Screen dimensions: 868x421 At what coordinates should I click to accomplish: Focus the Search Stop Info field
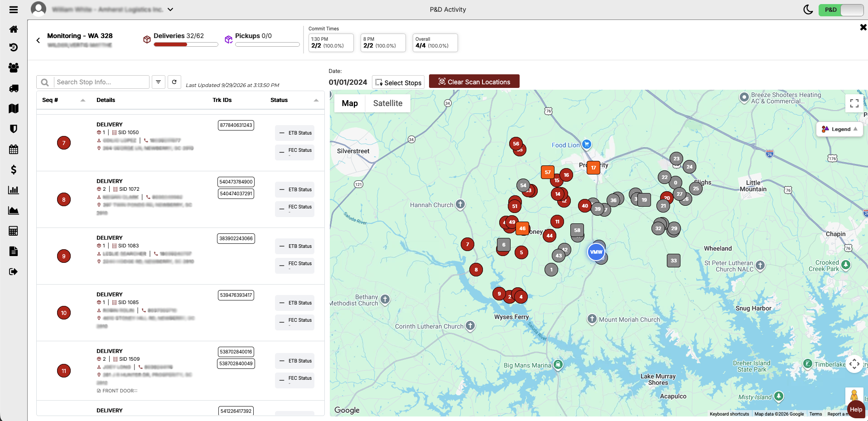101,82
